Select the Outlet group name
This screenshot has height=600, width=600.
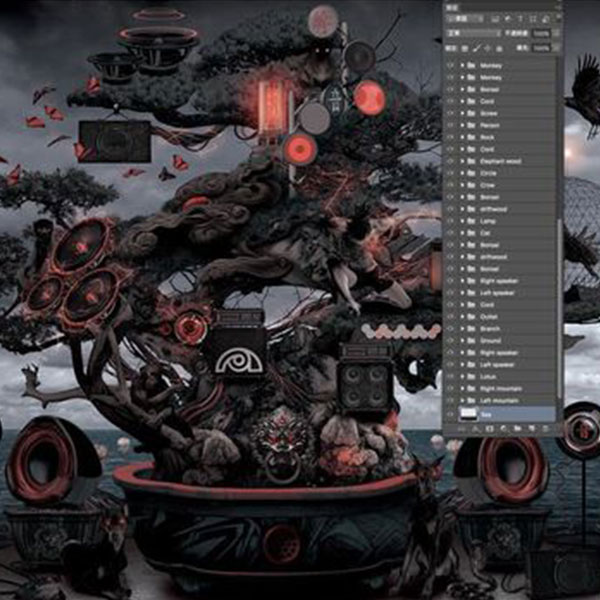[x=489, y=316]
